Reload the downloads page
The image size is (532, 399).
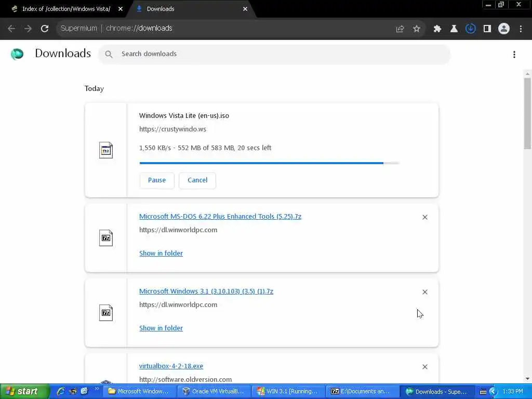(45, 29)
